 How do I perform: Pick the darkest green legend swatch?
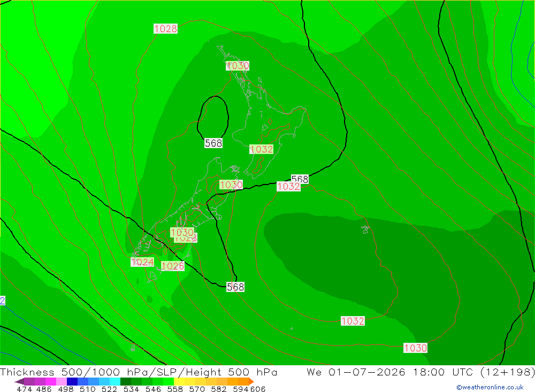pos(126,381)
